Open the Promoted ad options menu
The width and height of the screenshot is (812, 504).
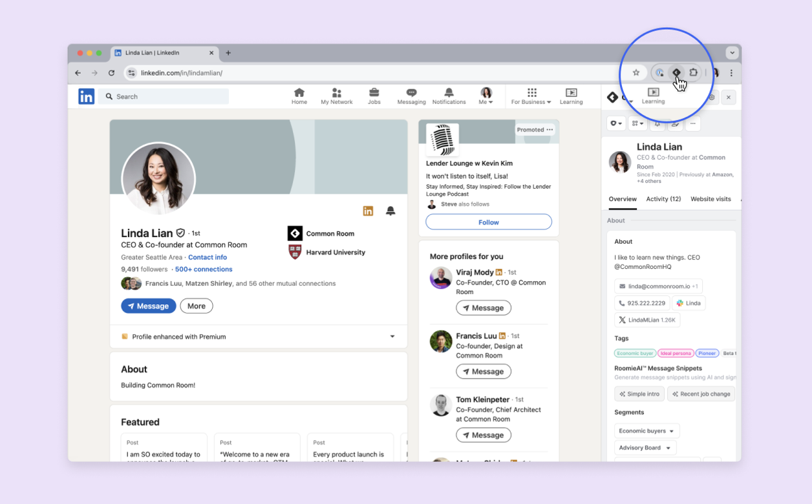(550, 130)
